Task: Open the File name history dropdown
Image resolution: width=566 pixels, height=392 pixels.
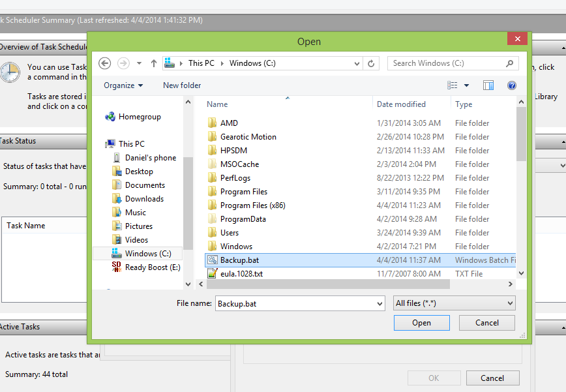Action: click(x=380, y=303)
